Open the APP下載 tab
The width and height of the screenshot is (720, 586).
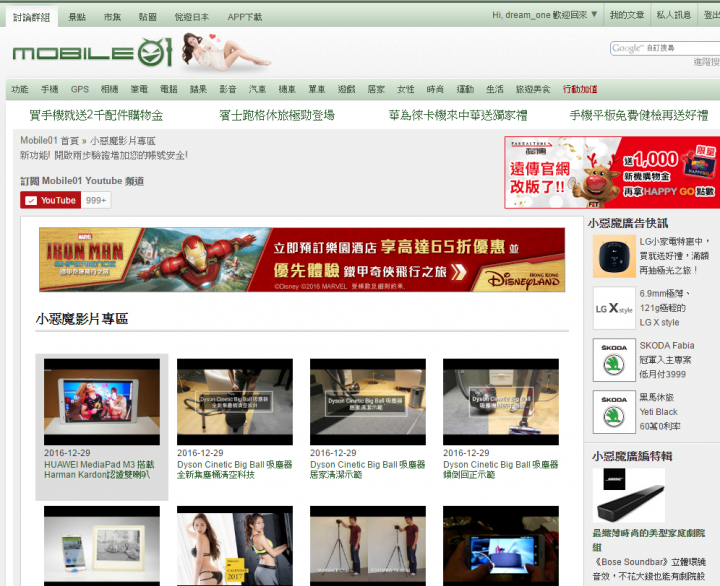245,17
